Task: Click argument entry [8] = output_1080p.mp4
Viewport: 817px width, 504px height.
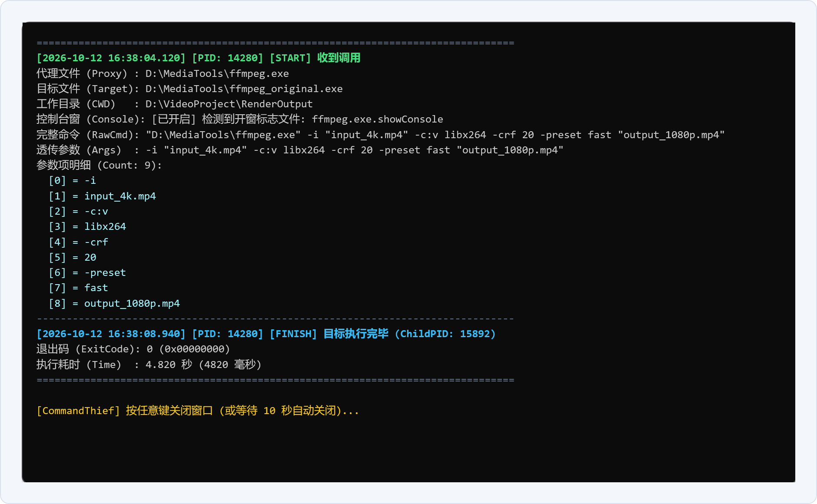Action: (114, 303)
